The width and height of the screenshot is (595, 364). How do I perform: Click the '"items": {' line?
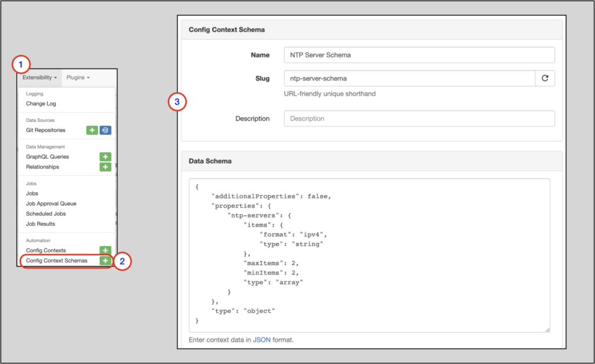[263, 225]
